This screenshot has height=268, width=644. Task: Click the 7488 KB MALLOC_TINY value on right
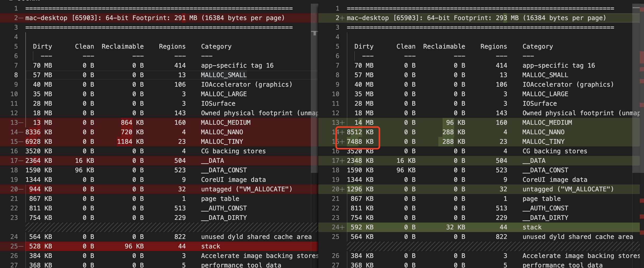pos(360,142)
